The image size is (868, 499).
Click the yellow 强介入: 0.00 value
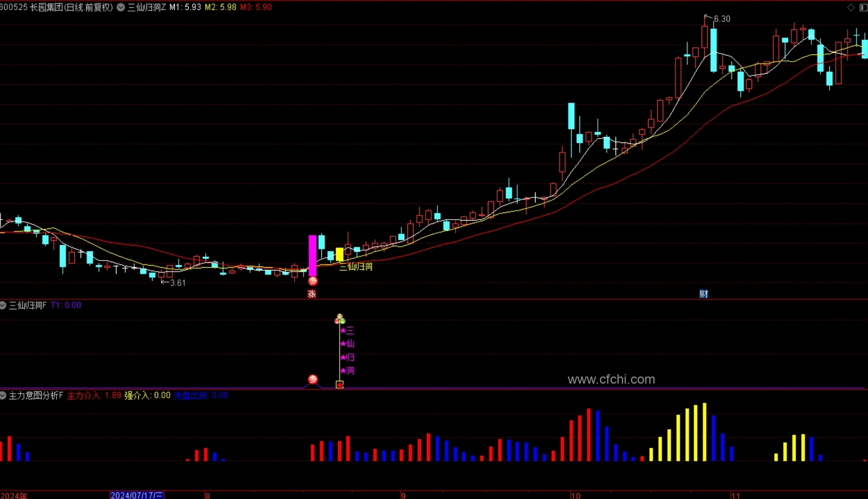[148, 395]
